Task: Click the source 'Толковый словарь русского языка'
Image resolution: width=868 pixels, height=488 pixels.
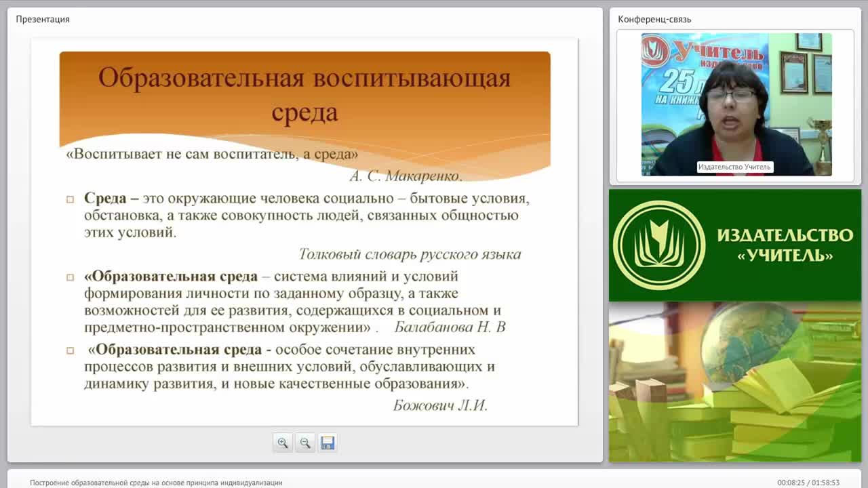Action: coord(410,254)
